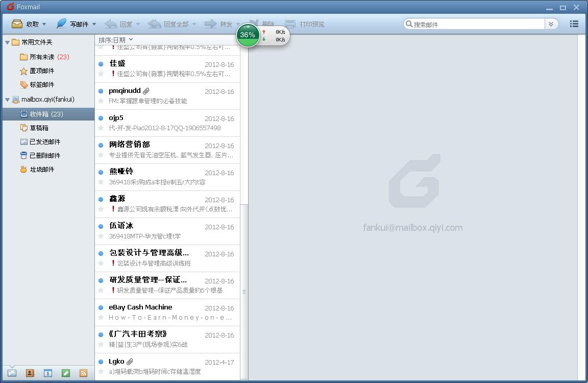This screenshot has height=383, width=588.
Task: Select the 标签邮件 folder
Action: (48, 85)
